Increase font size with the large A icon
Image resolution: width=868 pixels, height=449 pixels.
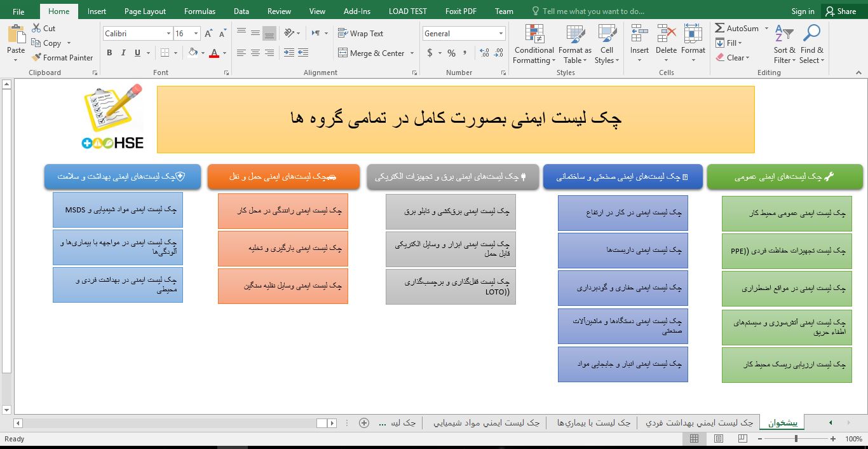(x=209, y=34)
